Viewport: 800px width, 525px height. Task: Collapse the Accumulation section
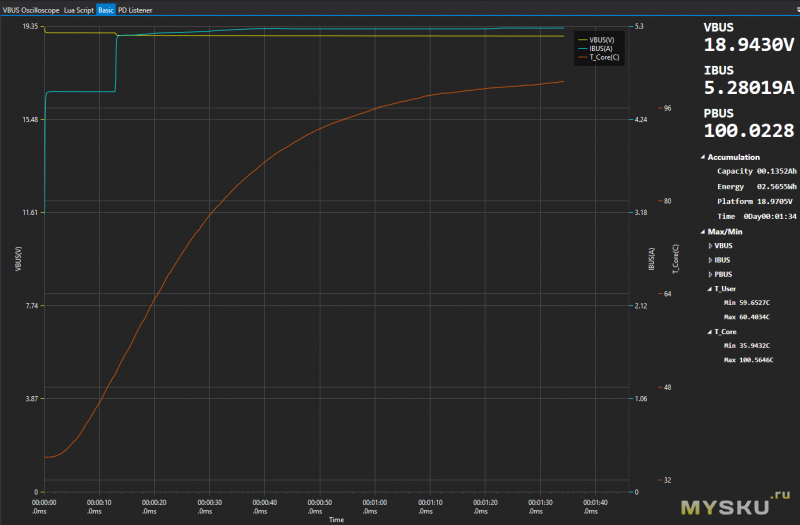point(703,157)
